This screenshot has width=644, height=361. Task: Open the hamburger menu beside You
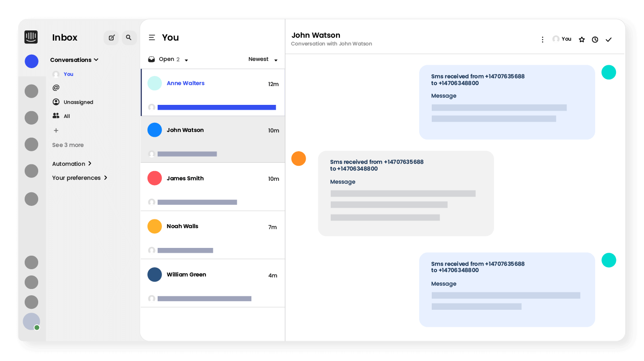coord(152,38)
